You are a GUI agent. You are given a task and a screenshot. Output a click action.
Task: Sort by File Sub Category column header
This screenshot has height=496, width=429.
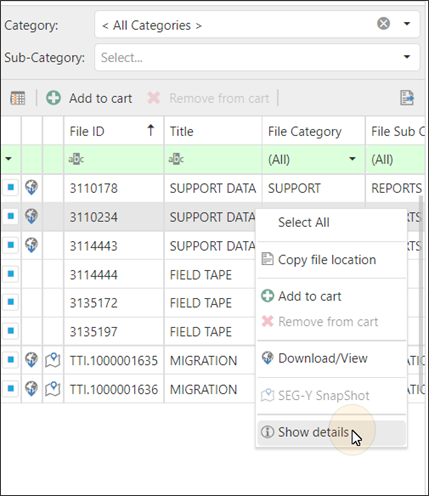click(395, 131)
